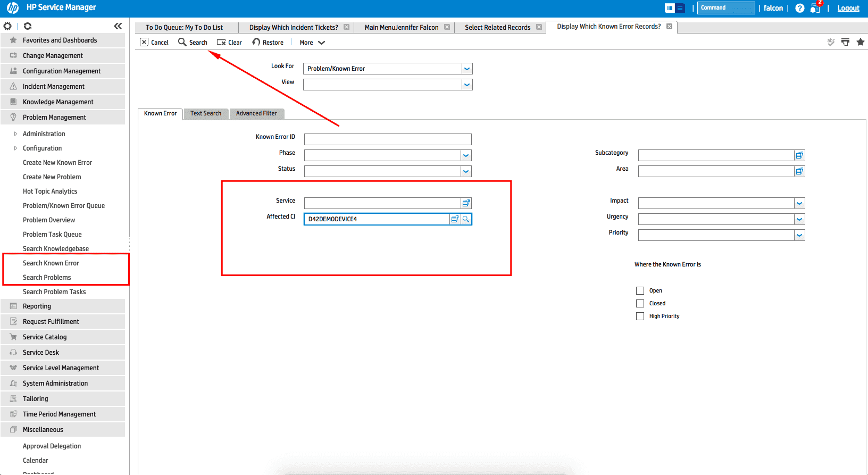Open Favorites and Dashboards menu
Screen dimensions: 868x475
coord(63,40)
